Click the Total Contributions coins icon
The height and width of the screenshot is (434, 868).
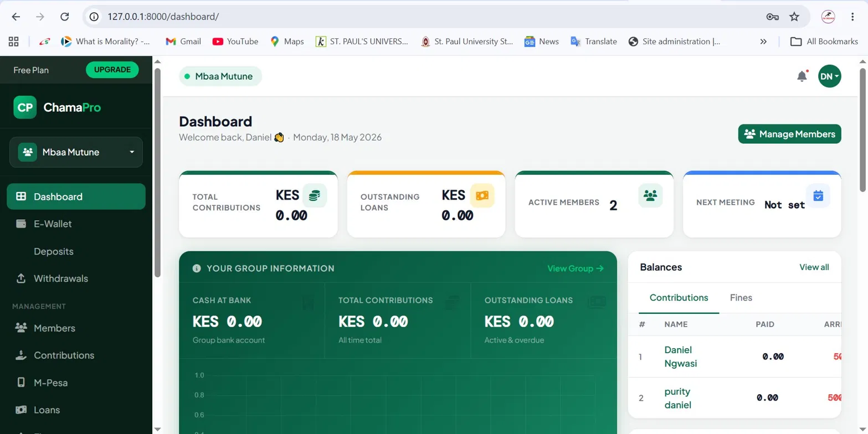pyautogui.click(x=315, y=195)
